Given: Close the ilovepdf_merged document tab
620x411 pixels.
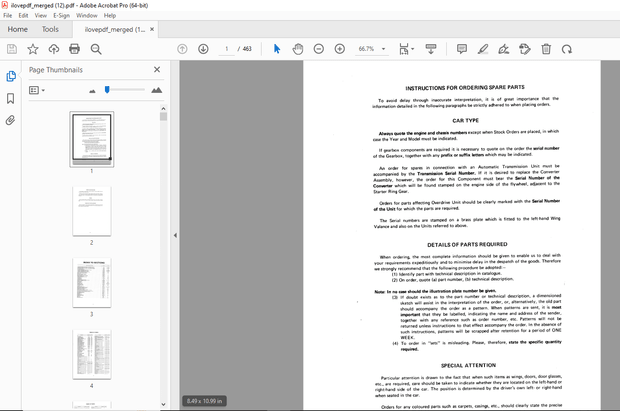Looking at the screenshot, I should [x=152, y=29].
